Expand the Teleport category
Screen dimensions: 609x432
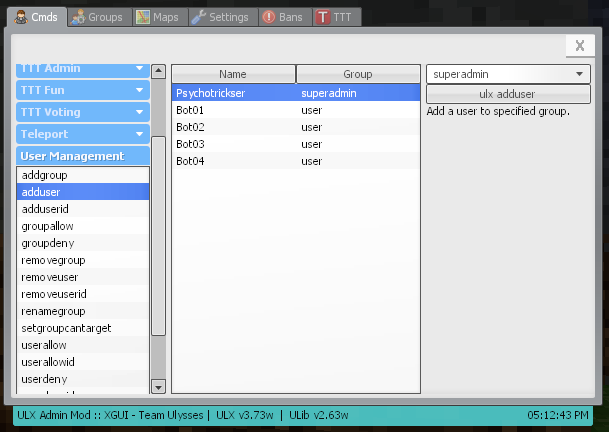(x=83, y=134)
